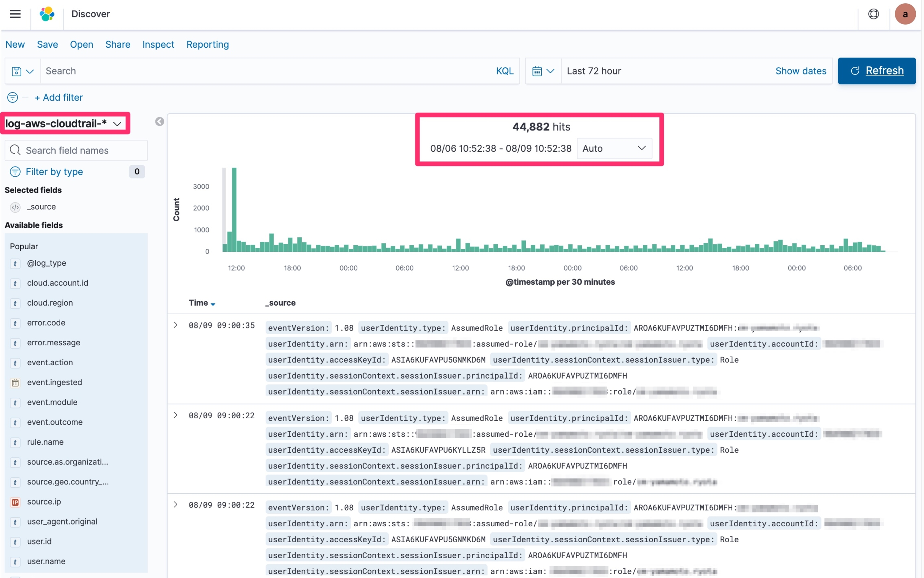Click the _source field type icon
This screenshot has height=578, width=924.
coord(15,207)
